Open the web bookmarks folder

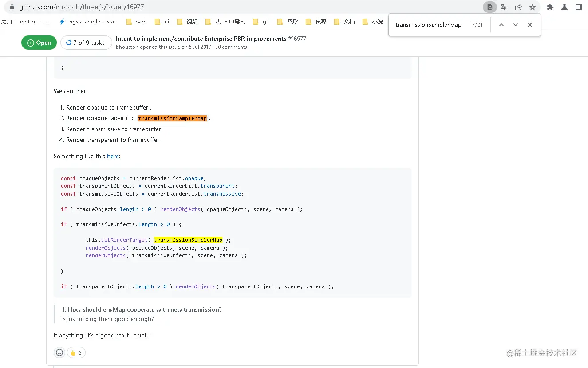137,21
